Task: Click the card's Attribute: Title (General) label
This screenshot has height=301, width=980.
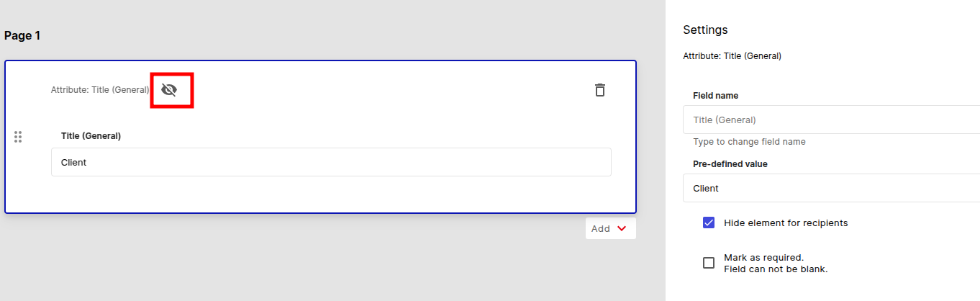Action: click(x=100, y=90)
